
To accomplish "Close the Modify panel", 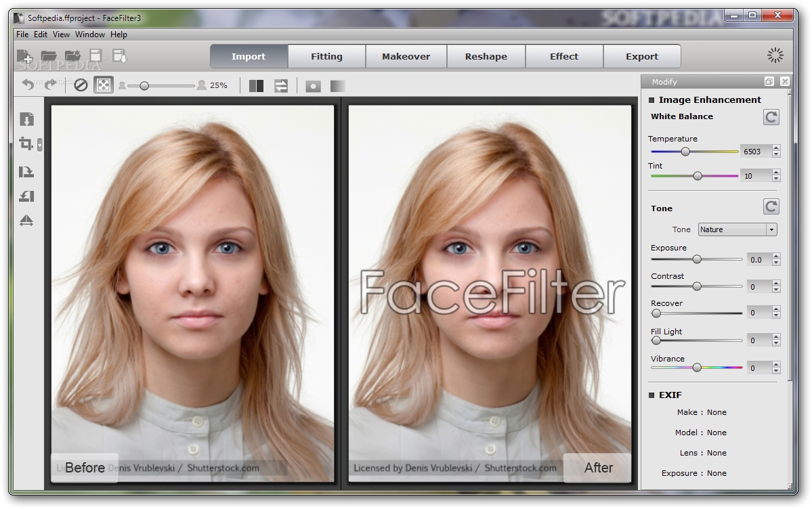I will (784, 81).
